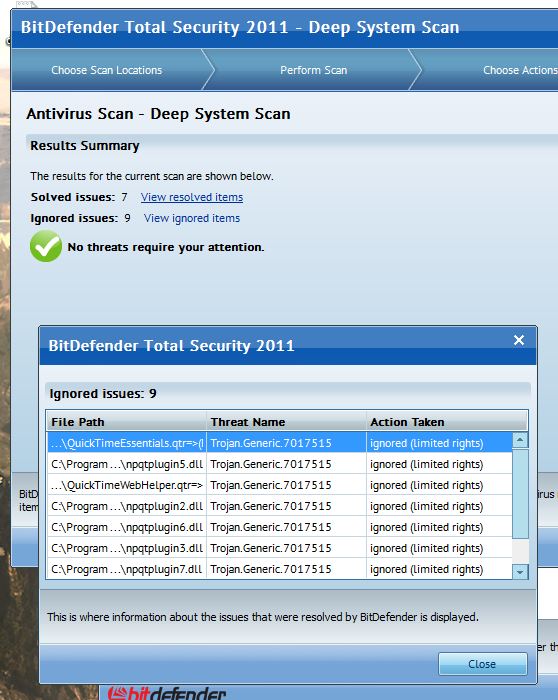Select the QuickTimeWebHelper.qtr row
The height and width of the screenshot is (700, 558).
point(280,485)
